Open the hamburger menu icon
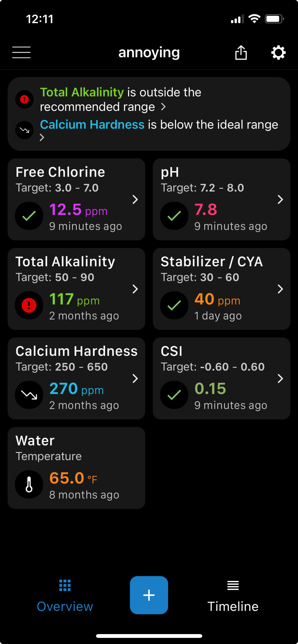This screenshot has width=298, height=644. (x=21, y=52)
